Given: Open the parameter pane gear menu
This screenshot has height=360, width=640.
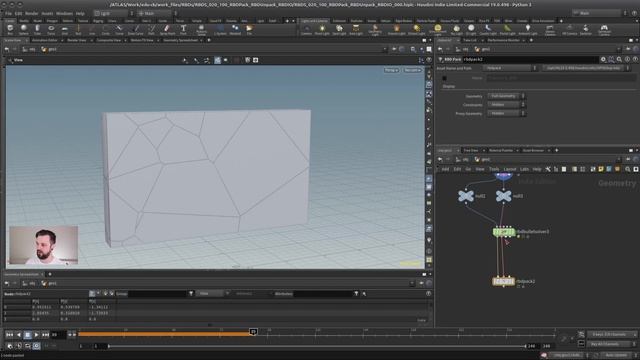Looking at the screenshot, I should (x=603, y=59).
